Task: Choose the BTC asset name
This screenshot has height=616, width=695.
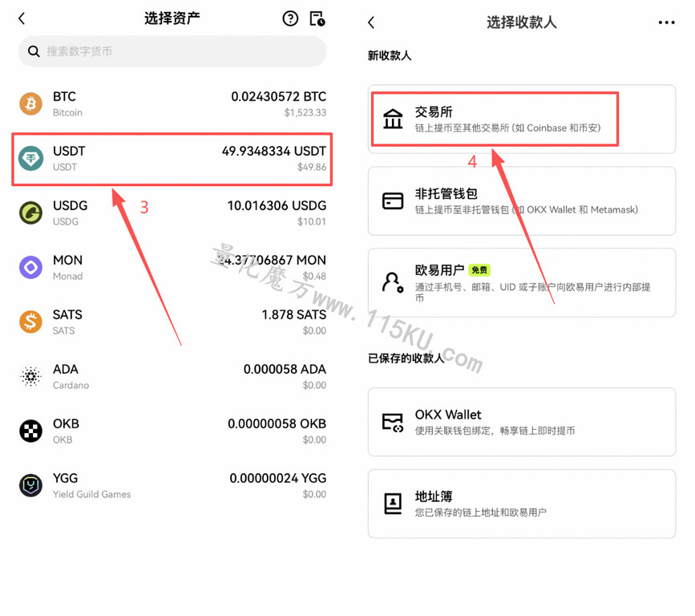Action: pos(64,97)
